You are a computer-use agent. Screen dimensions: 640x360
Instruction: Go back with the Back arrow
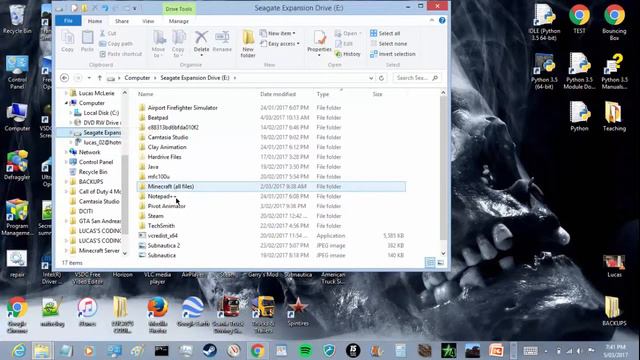click(x=64, y=78)
